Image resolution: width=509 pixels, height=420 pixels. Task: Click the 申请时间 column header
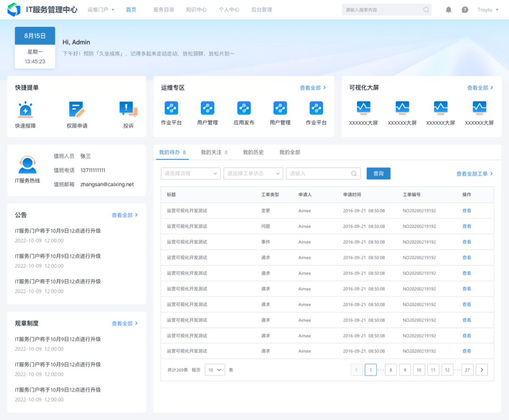352,194
